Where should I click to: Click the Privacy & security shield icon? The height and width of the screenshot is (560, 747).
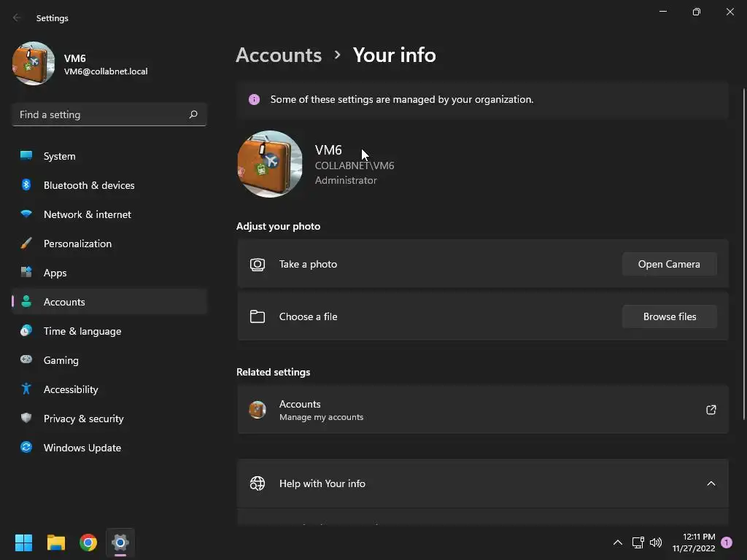pyautogui.click(x=26, y=419)
